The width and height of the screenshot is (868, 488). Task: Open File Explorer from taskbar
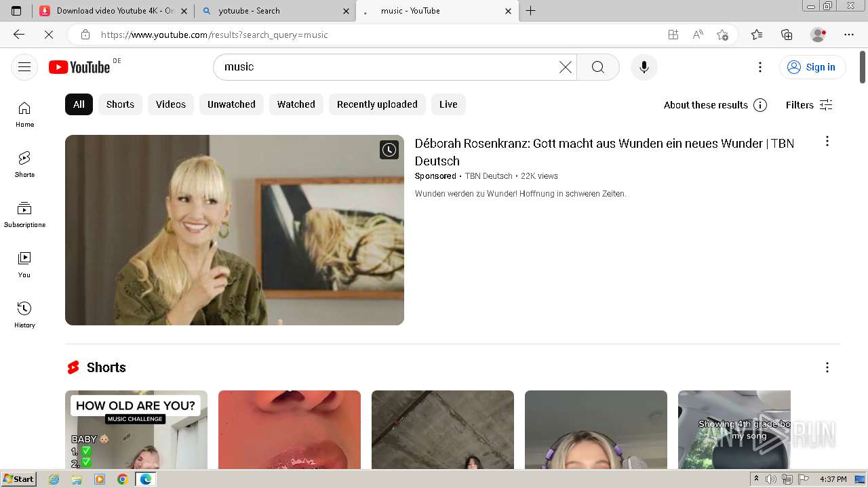(x=77, y=479)
